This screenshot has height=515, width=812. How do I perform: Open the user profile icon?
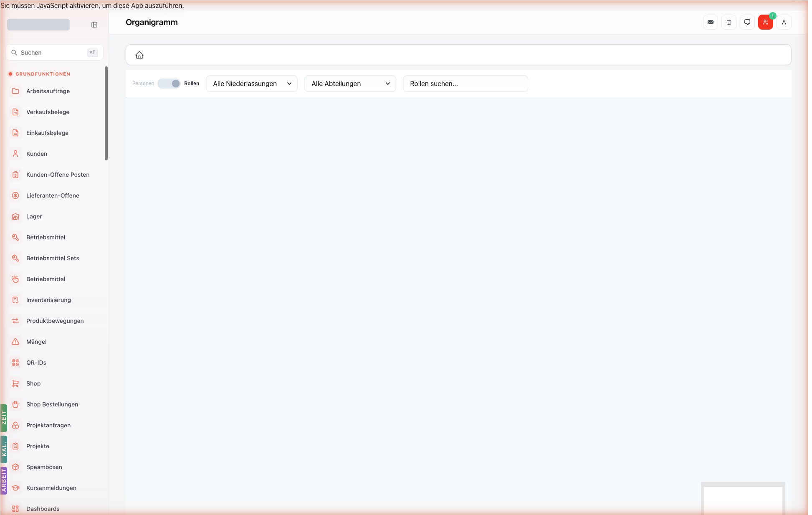click(784, 22)
